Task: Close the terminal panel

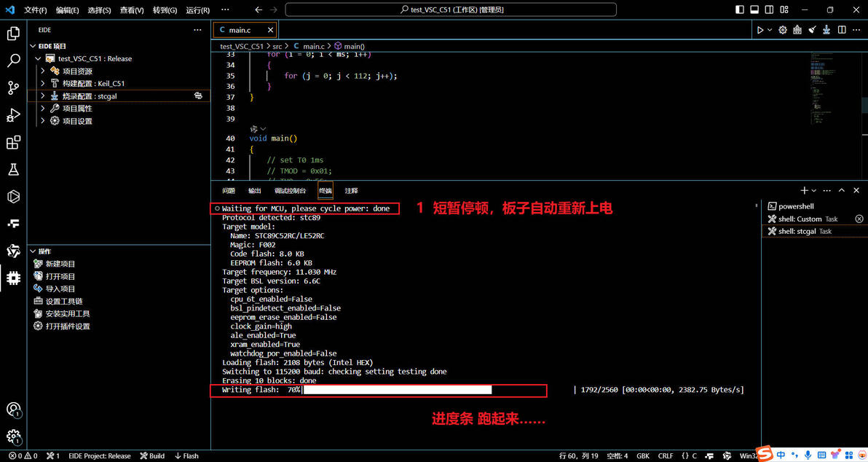Action: pyautogui.click(x=856, y=191)
